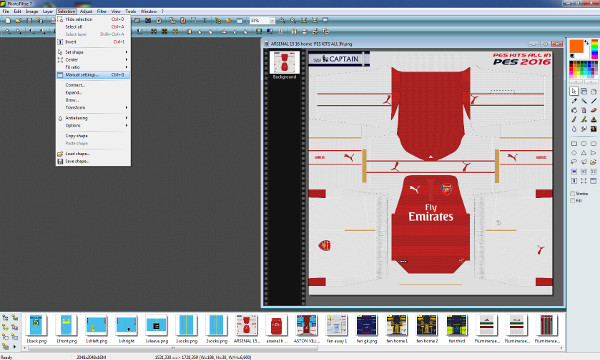Enable the Fill checkbox
Image resolution: width=600 pixels, height=360 pixels.
[x=573, y=200]
